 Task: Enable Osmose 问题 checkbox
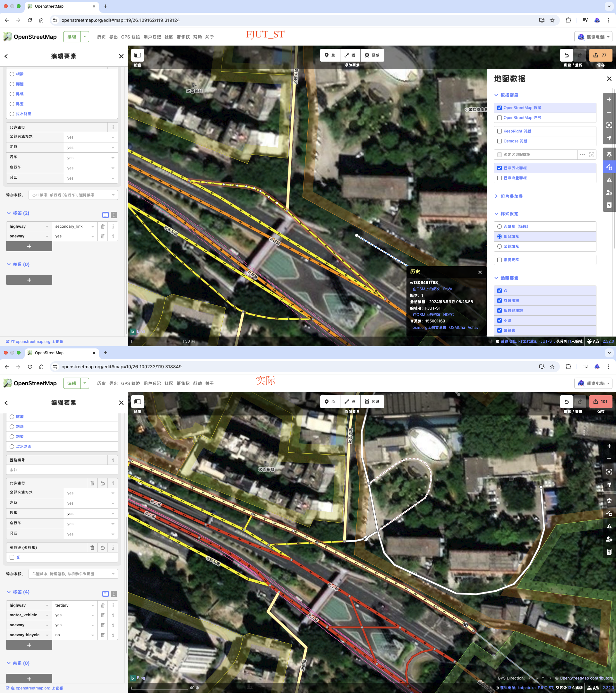tap(499, 141)
